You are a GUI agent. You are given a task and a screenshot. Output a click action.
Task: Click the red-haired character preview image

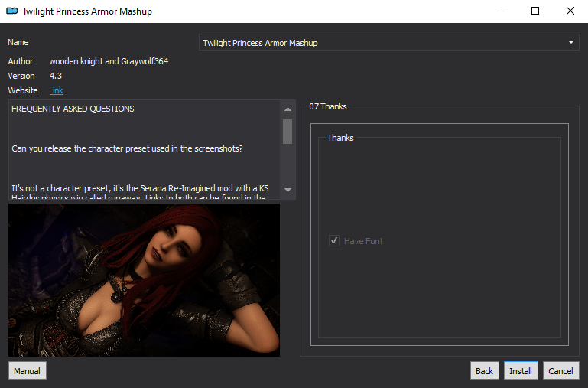(x=144, y=280)
